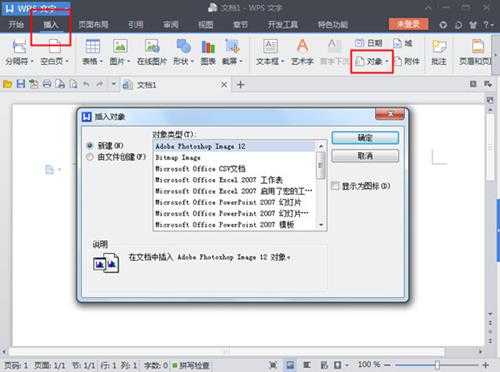Viewport: 500px width, 372px height.
Task: Select Microsoft Office PowerPoint 2007 模板
Action: pyautogui.click(x=234, y=225)
